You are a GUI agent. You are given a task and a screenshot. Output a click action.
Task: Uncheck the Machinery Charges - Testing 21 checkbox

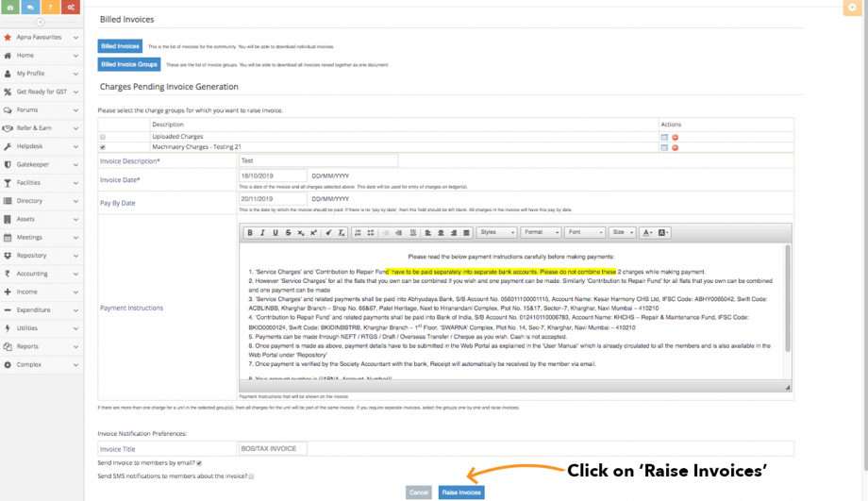click(103, 147)
